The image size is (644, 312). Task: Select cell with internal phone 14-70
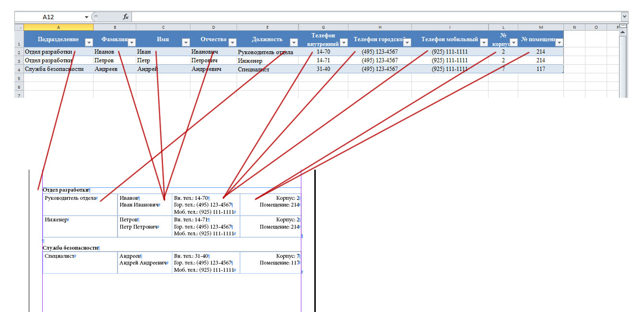tap(323, 52)
